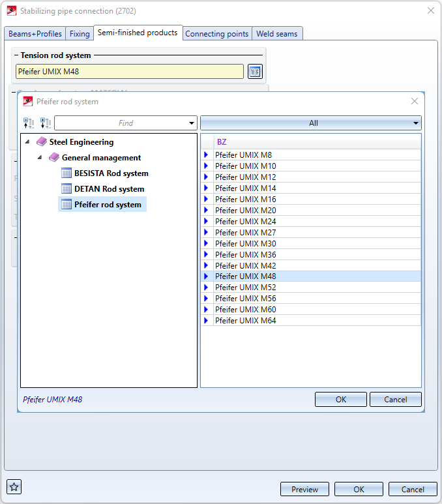
Task: Select the 'Pfeifer UMIX M20' row
Action: pos(311,210)
